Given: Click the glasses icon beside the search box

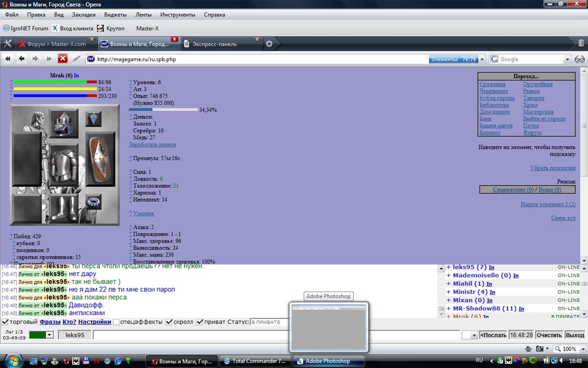Looking at the screenshot, I should click(580, 59).
